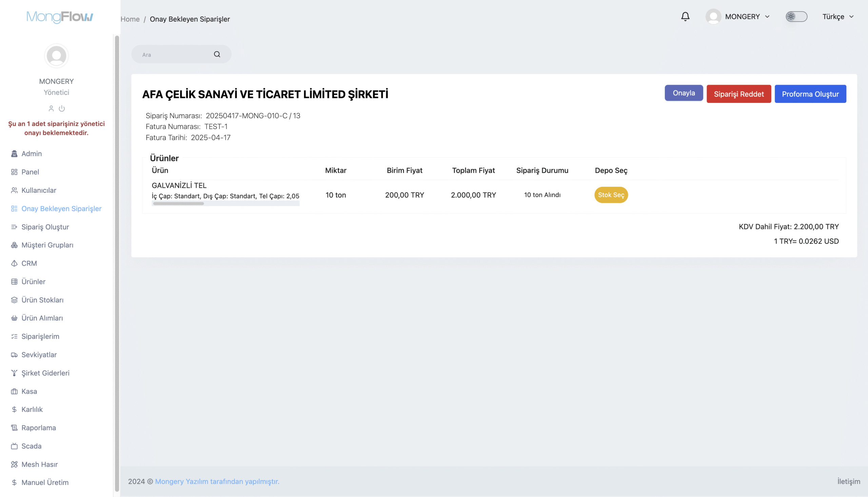
Task: Click the Kasa briefcase icon
Action: (14, 391)
